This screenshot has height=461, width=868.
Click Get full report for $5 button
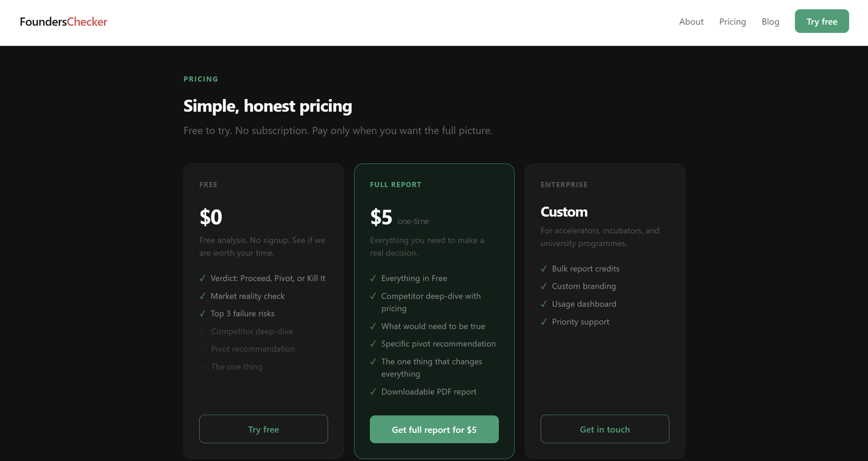(x=434, y=429)
